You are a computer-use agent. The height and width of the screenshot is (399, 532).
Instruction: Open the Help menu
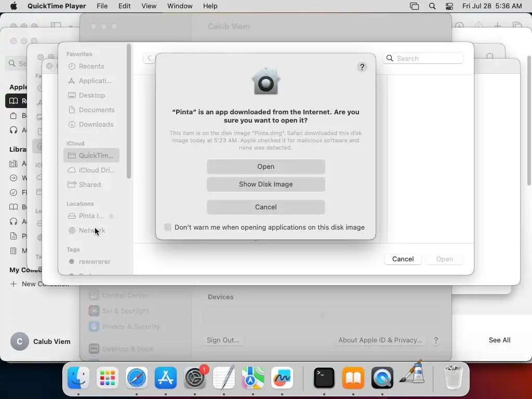[x=210, y=6]
